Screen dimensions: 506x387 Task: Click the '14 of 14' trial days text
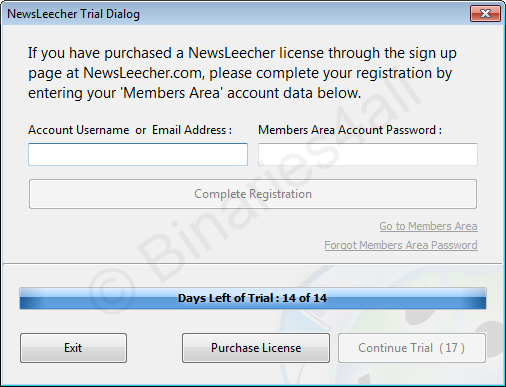(304, 298)
